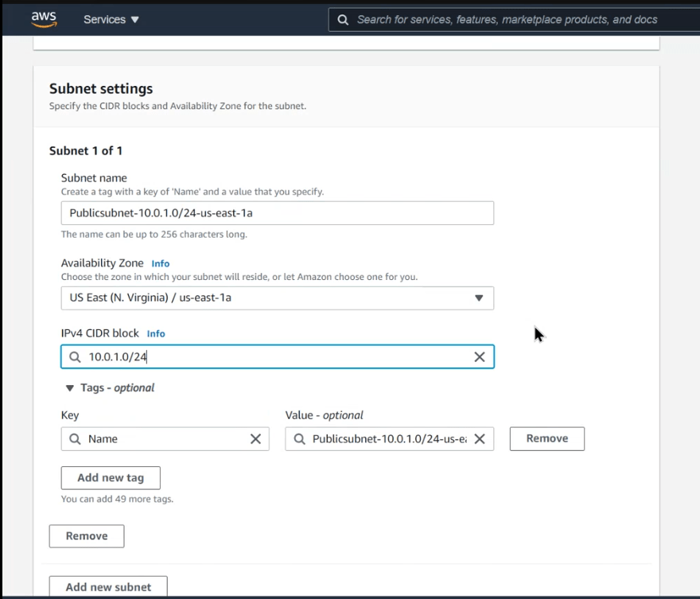This screenshot has width=700, height=599.
Task: Click magnifier icon in tag Key field
Action: click(75, 439)
